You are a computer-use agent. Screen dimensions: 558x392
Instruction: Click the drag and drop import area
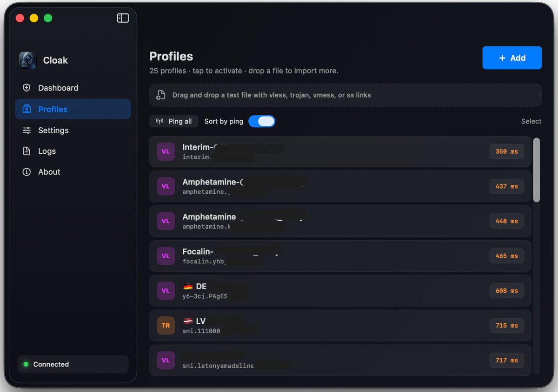tap(345, 95)
